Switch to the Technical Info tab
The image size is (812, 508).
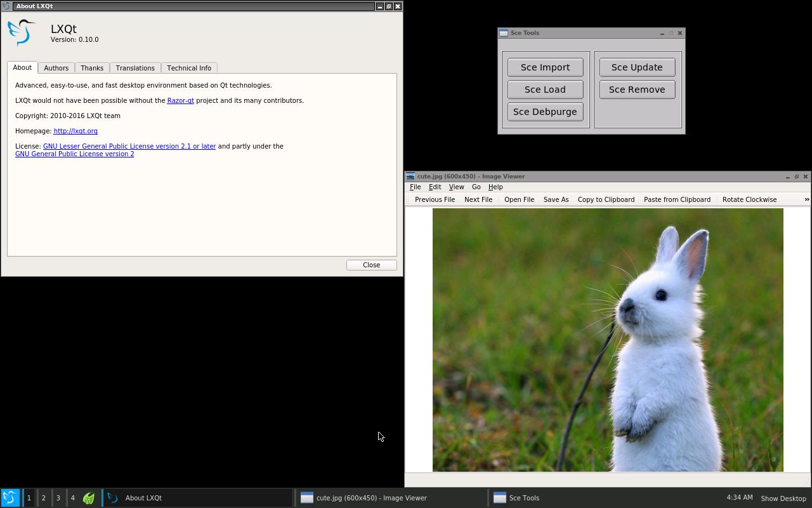pyautogui.click(x=188, y=68)
